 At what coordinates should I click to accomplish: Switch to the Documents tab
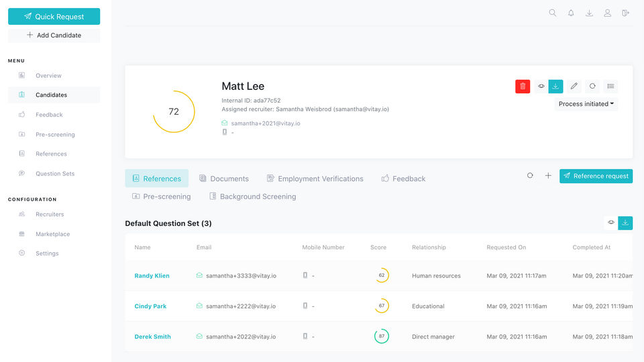tap(224, 178)
